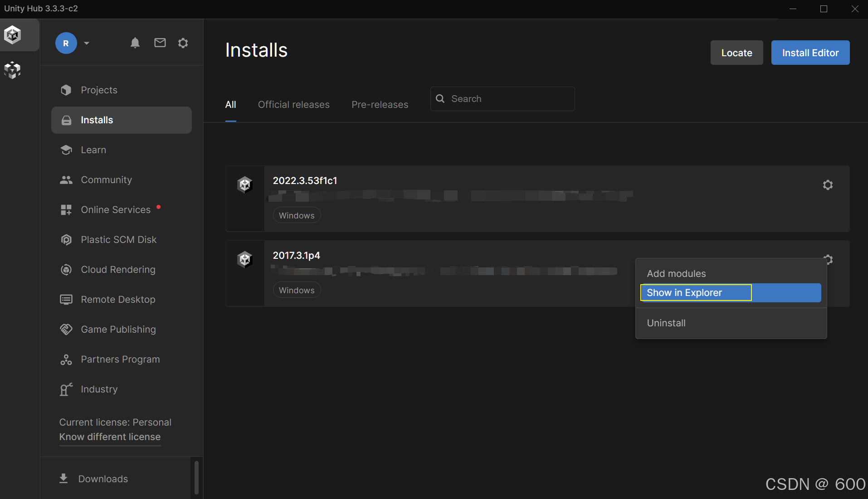Expand the account dropdown arrow
Screen dimensions: 868x499
coord(87,43)
